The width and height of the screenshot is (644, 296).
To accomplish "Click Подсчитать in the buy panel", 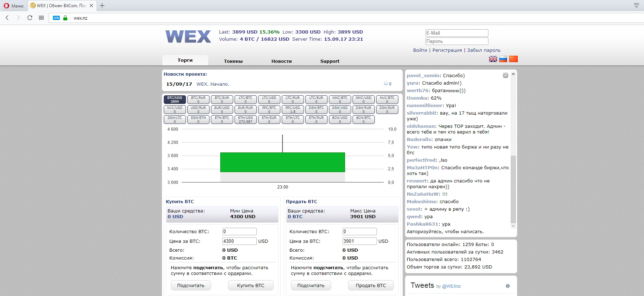I will coord(191,285).
